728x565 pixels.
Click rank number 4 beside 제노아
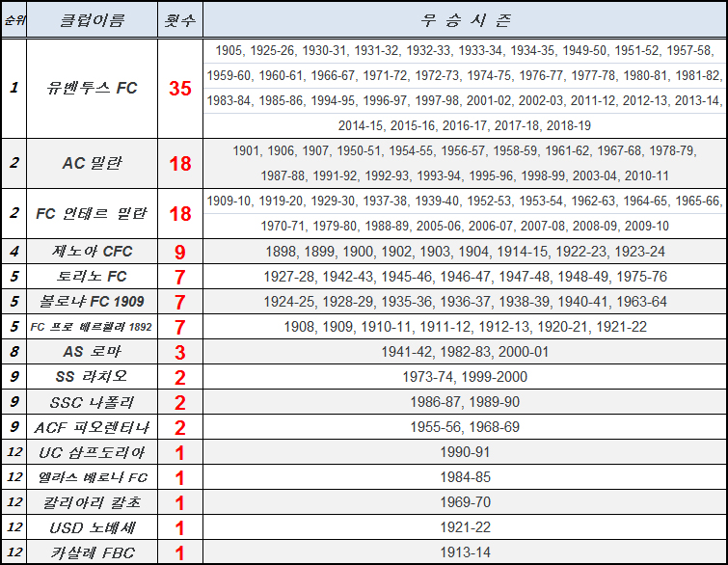pos(13,252)
